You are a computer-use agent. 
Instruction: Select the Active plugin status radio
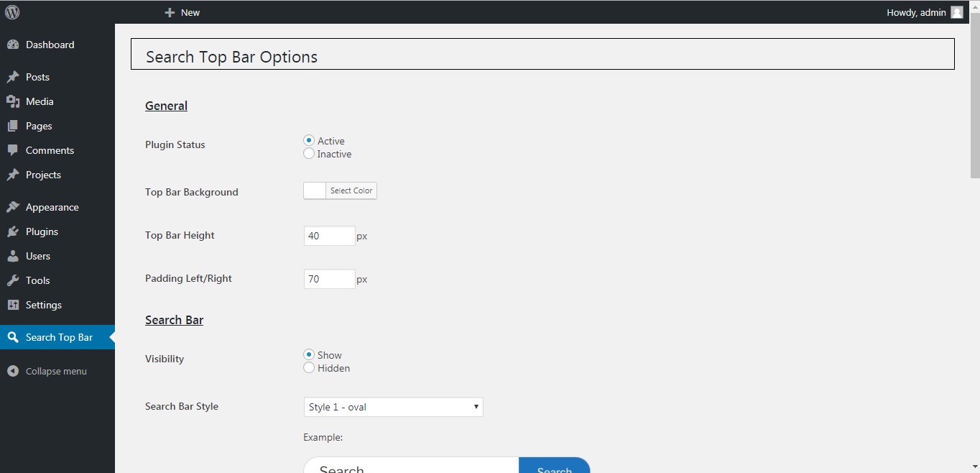coord(309,141)
